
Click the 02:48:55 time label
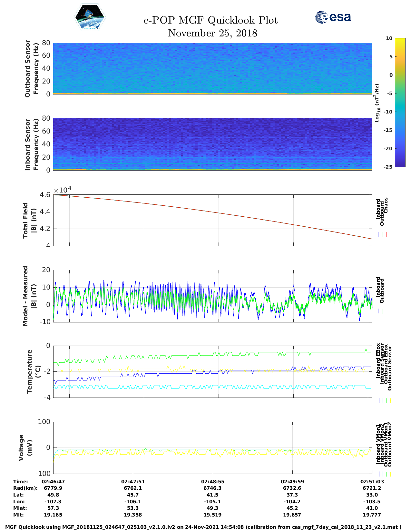click(212, 482)
